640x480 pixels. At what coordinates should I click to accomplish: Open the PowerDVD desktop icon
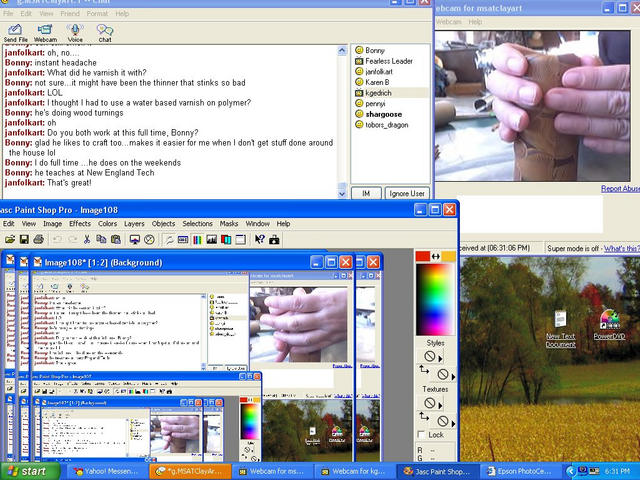[609, 324]
